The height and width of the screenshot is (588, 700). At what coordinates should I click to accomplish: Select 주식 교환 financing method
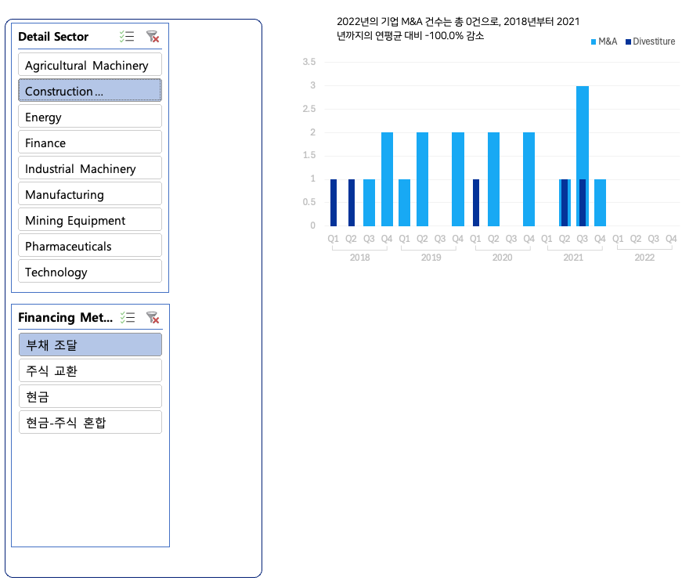[90, 370]
